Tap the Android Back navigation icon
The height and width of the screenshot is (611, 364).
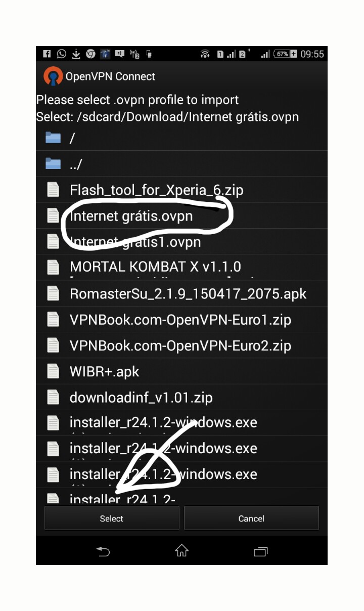(x=103, y=551)
